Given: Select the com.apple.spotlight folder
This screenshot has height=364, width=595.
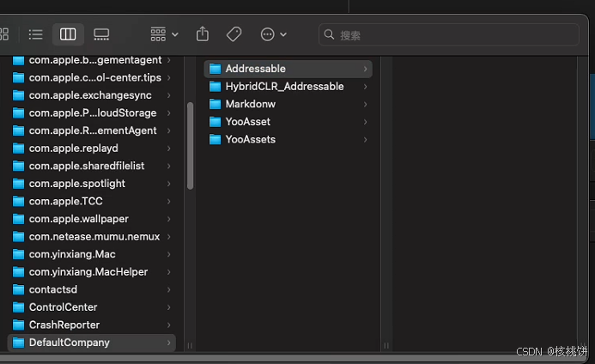Looking at the screenshot, I should pos(92,184).
